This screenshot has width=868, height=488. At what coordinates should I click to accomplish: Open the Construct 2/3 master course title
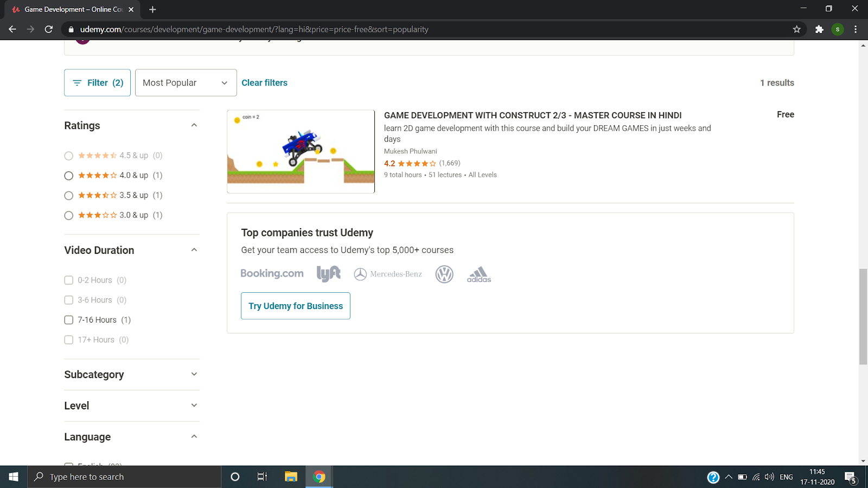click(533, 115)
